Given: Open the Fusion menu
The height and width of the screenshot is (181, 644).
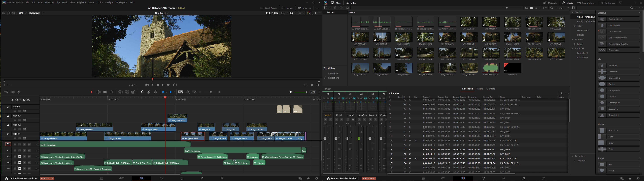Looking at the screenshot, I should pos(92,3).
